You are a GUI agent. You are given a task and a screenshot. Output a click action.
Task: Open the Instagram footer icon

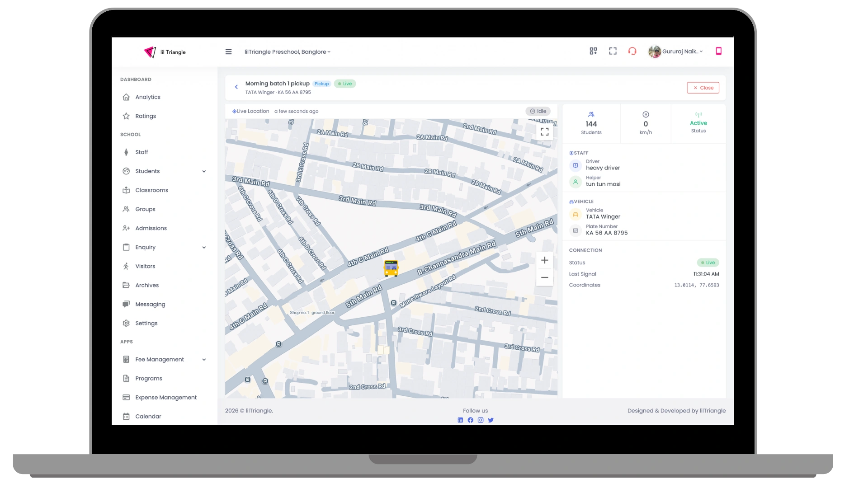click(481, 420)
